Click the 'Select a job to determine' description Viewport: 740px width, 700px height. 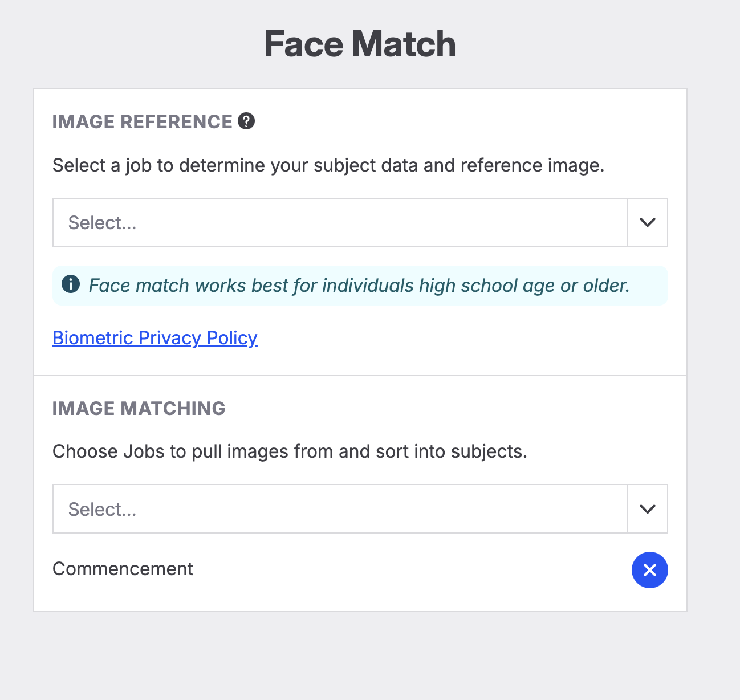click(328, 165)
